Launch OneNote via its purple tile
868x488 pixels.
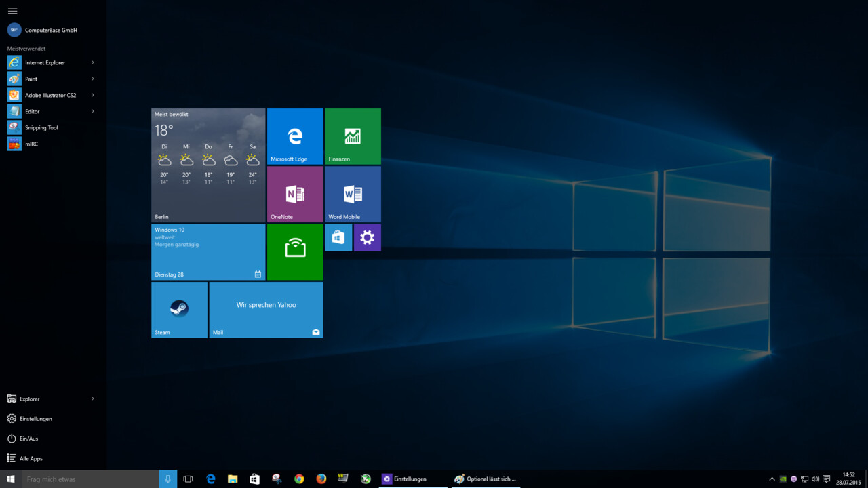point(294,194)
